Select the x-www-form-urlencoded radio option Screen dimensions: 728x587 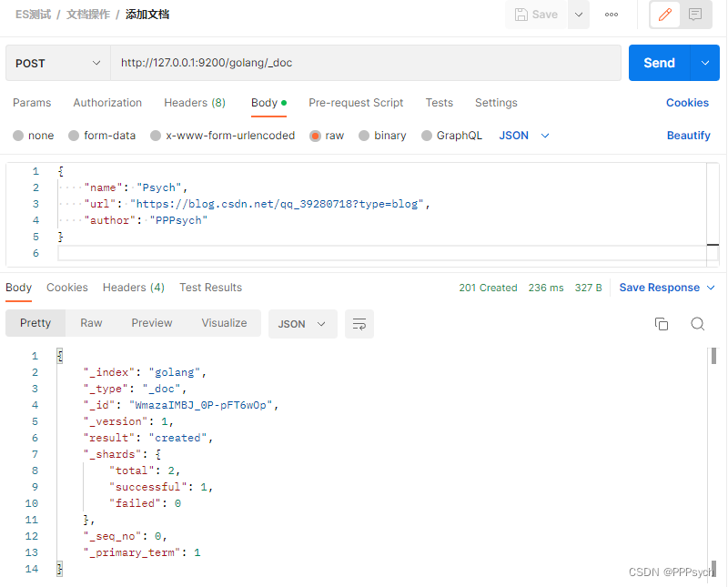[x=156, y=136]
